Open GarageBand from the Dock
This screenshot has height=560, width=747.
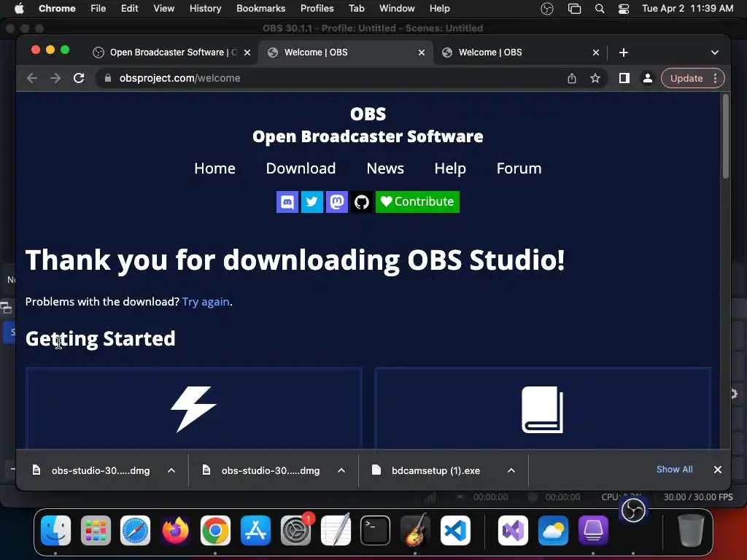(x=415, y=531)
